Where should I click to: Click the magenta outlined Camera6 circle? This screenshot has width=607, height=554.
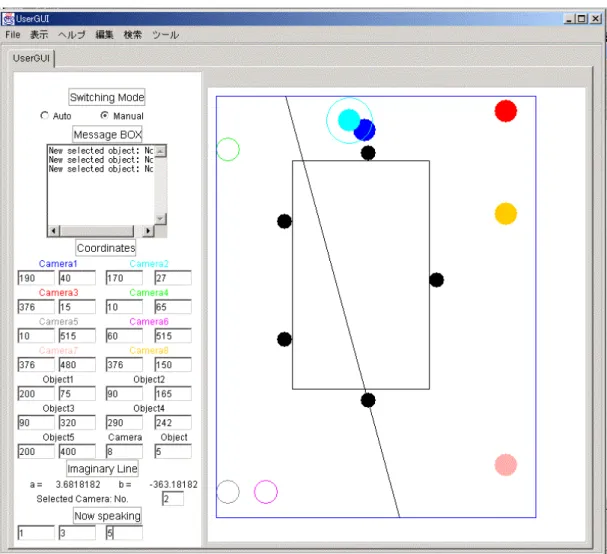point(266,492)
